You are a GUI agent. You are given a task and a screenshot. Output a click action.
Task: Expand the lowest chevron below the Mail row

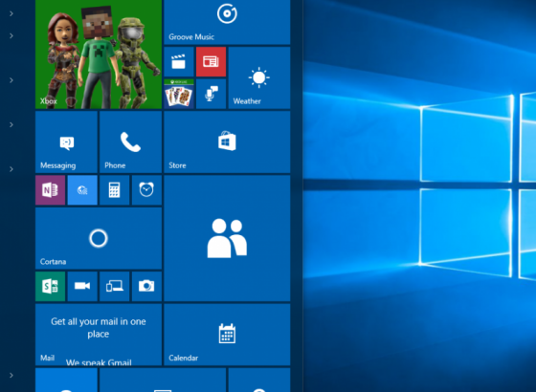coord(11,375)
